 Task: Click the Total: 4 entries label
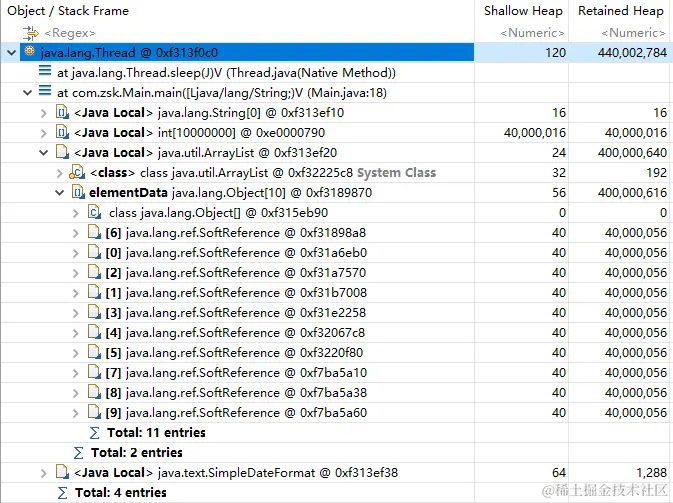tap(121, 493)
